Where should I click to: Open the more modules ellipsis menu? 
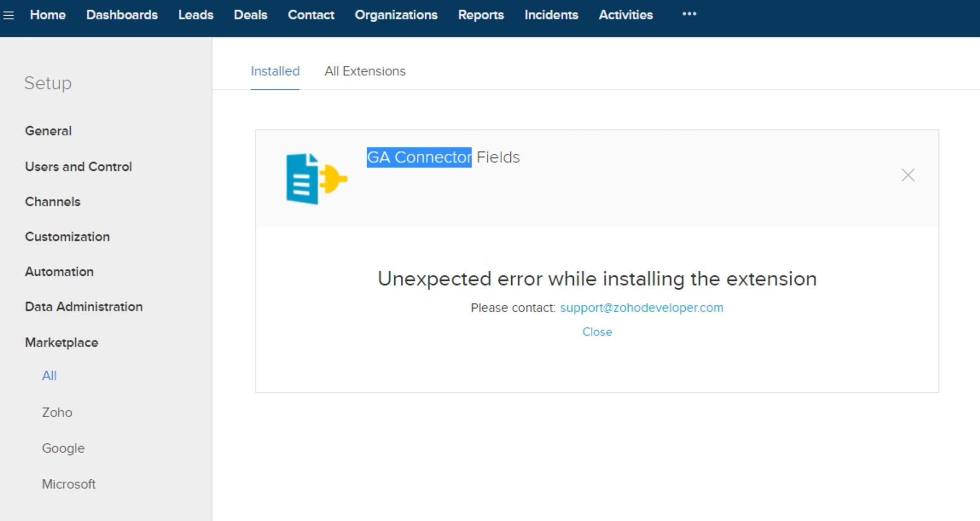pyautogui.click(x=689, y=14)
